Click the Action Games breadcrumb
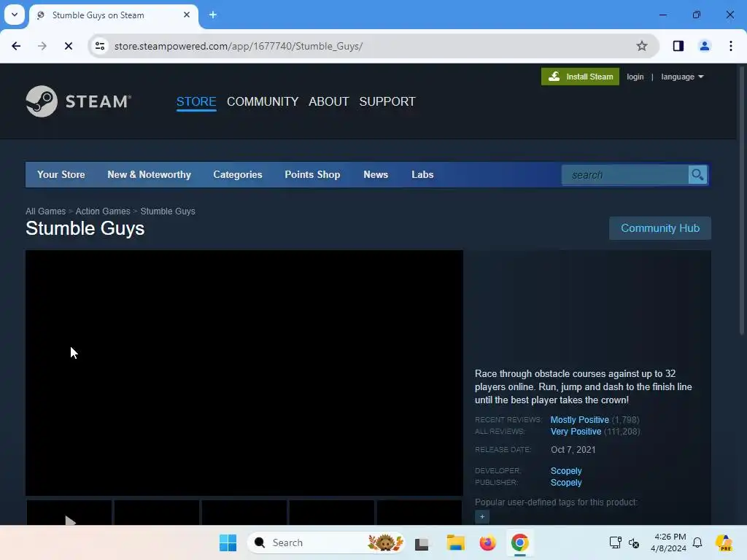This screenshot has height=560, width=747. tap(103, 211)
